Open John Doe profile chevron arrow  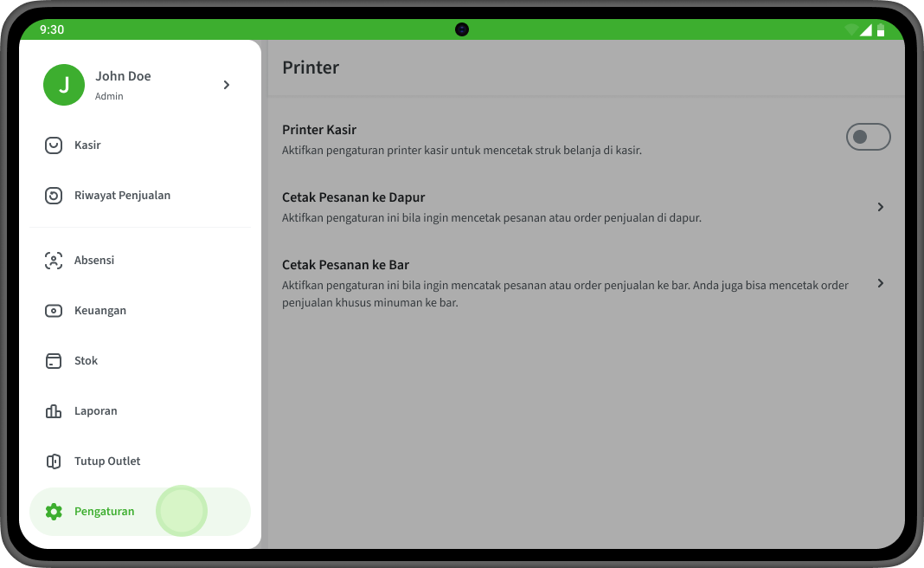pos(227,85)
